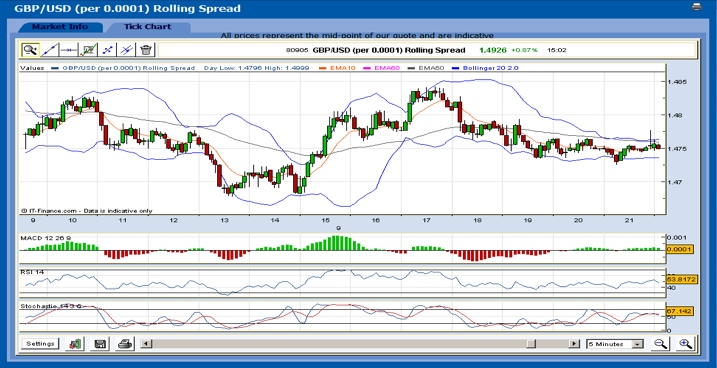
Task: Select the crossed lines drawing tool
Action: [x=127, y=50]
